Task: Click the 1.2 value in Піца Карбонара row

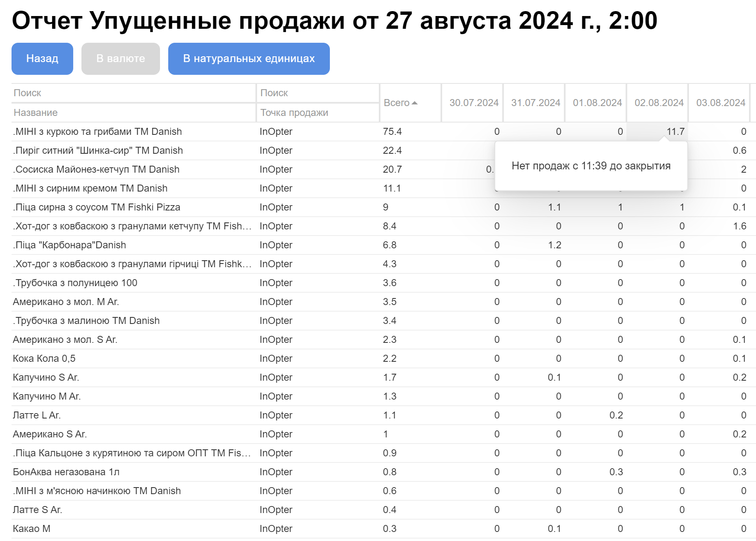Action: [x=554, y=245]
